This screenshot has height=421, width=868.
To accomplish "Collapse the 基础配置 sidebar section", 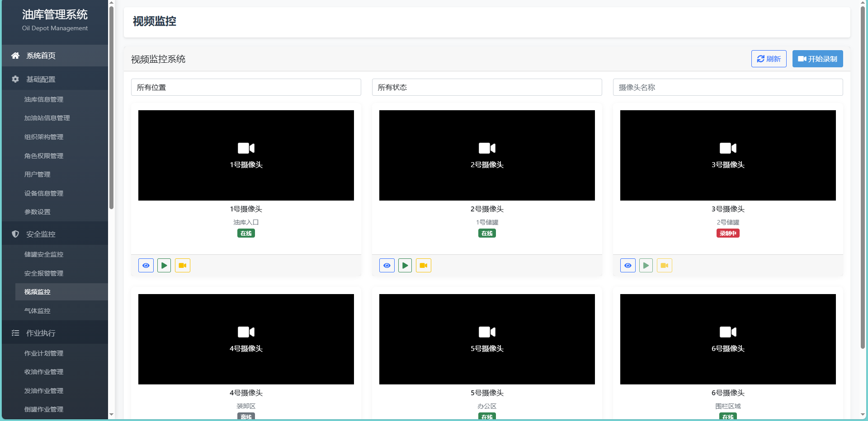I will click(x=41, y=79).
